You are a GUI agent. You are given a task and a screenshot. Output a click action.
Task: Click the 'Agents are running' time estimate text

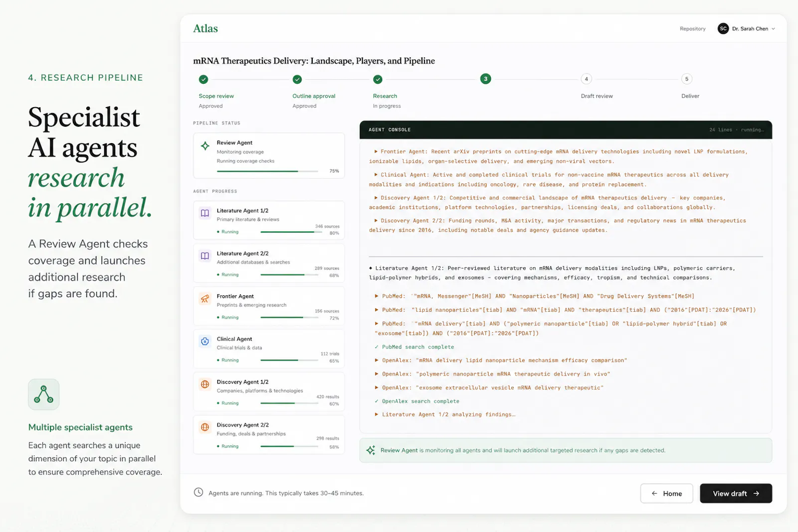point(286,493)
